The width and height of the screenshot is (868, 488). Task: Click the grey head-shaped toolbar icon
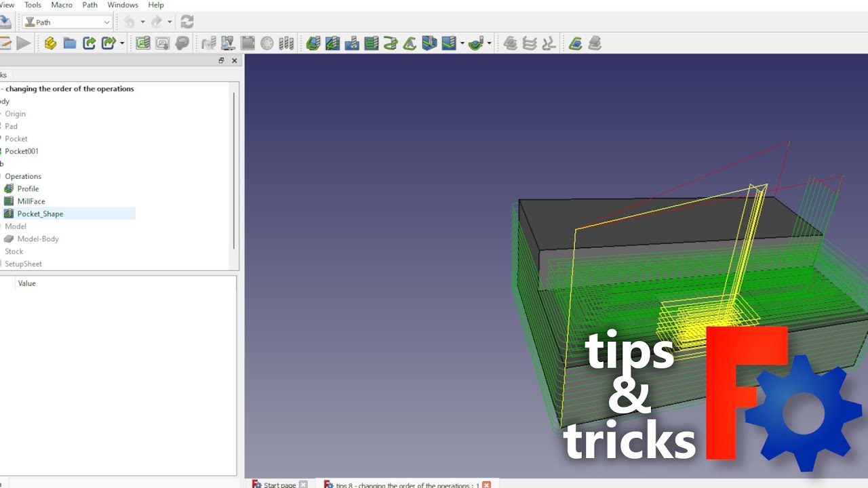click(182, 43)
